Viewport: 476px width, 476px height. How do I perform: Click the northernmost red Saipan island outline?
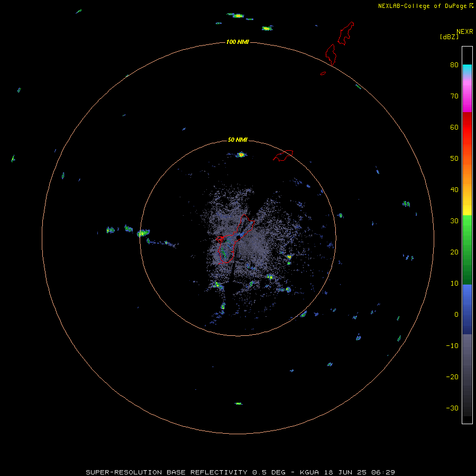click(346, 33)
